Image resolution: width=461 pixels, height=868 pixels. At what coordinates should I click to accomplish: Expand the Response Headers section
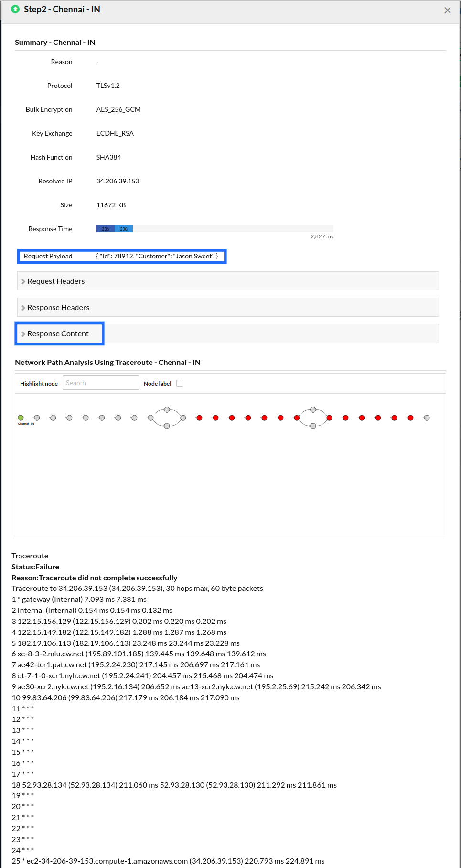point(58,308)
